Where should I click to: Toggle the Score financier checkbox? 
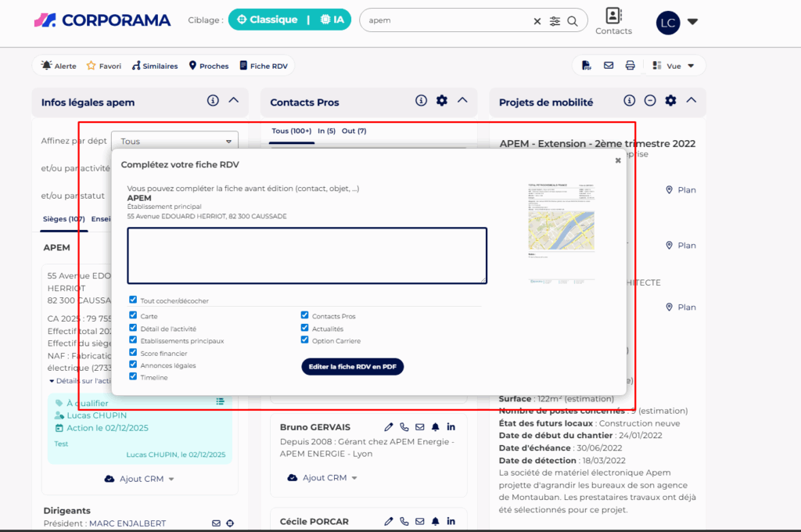coord(134,353)
